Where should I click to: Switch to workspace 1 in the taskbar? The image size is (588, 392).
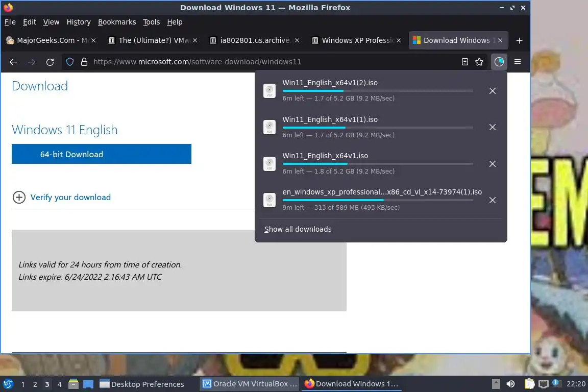[23, 384]
